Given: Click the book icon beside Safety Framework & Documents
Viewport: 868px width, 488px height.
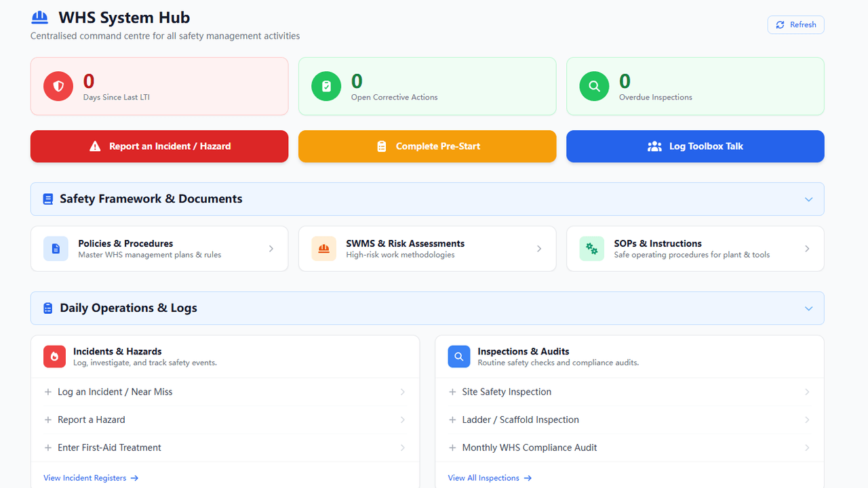Looking at the screenshot, I should [x=47, y=199].
